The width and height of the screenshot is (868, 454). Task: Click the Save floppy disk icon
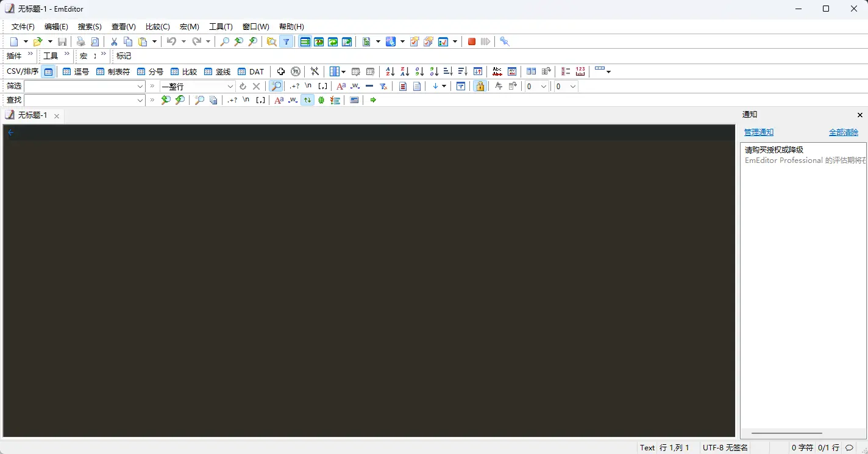point(62,41)
